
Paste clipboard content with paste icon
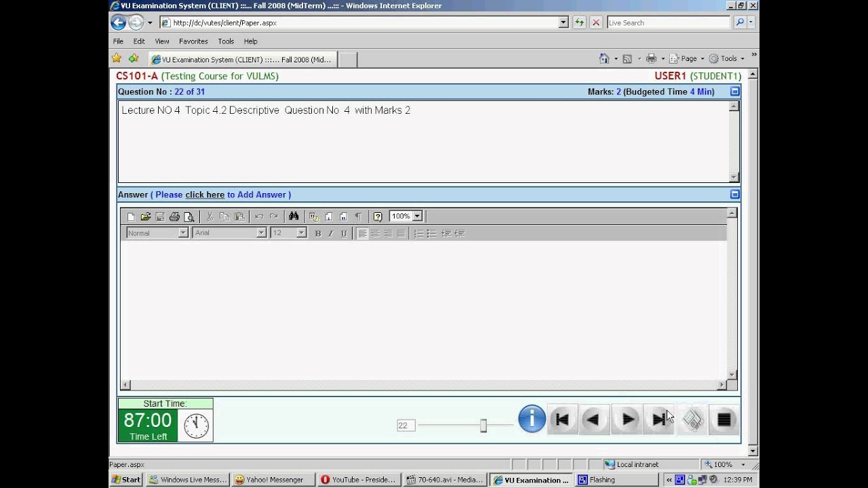coord(239,217)
